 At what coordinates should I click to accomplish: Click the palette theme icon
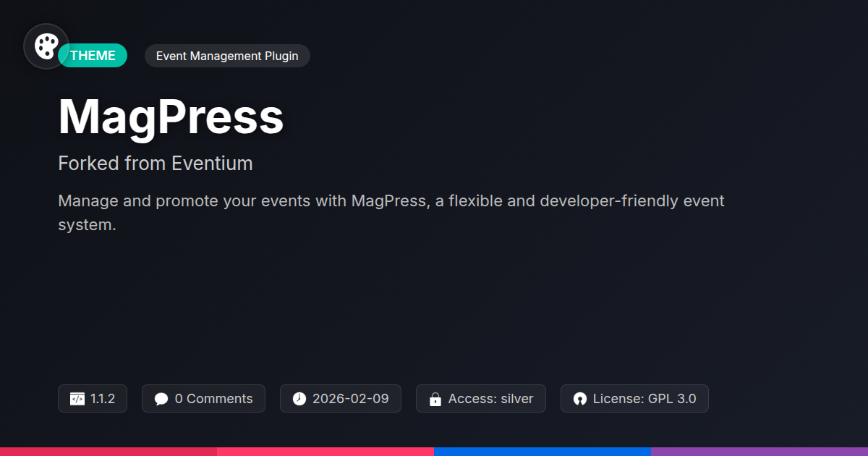click(46, 46)
